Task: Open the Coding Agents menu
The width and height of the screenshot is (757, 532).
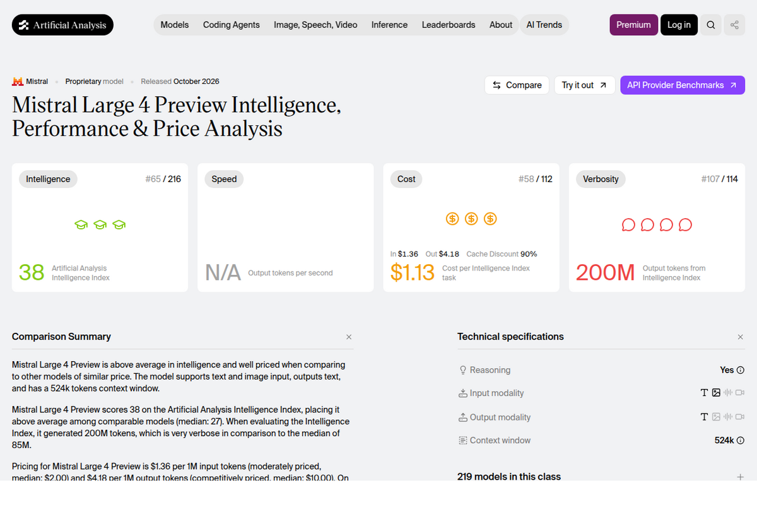Action: (x=232, y=25)
